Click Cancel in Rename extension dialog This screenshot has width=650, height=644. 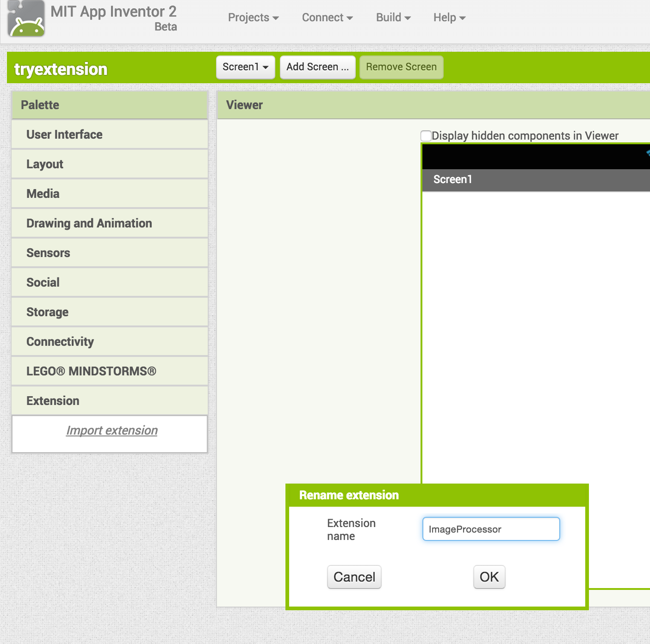click(x=354, y=577)
